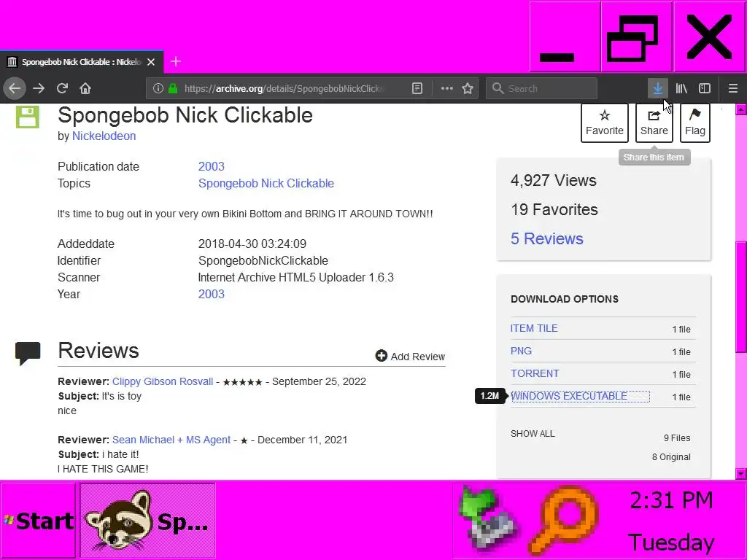Screen dimensions: 747x560
Task: Minimize the browser window
Action: click(x=565, y=36)
